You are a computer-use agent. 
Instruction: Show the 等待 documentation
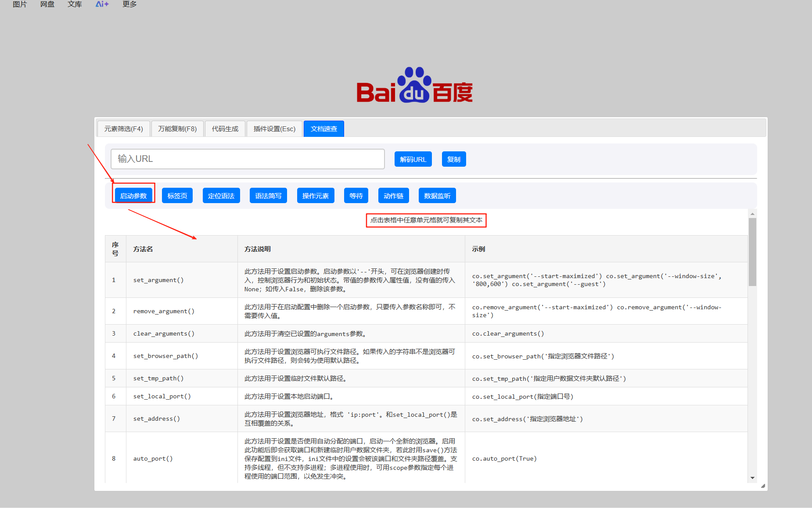(x=356, y=196)
